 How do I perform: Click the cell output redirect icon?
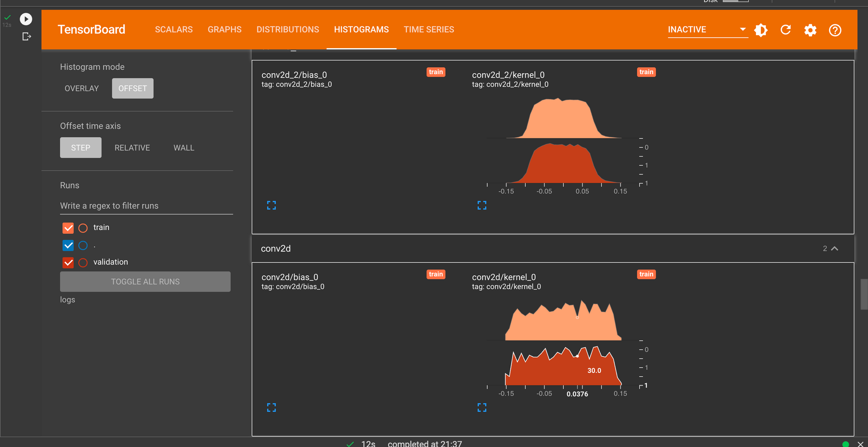[x=26, y=36]
